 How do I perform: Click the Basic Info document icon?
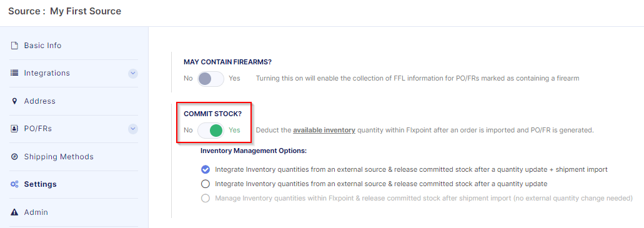pyautogui.click(x=14, y=46)
